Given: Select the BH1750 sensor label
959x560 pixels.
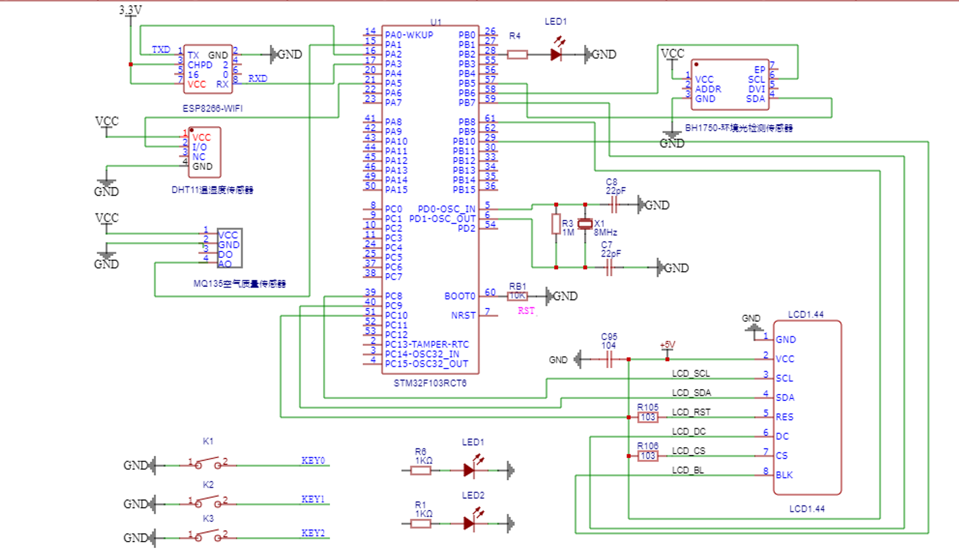Looking at the screenshot, I should pyautogui.click(x=739, y=128).
